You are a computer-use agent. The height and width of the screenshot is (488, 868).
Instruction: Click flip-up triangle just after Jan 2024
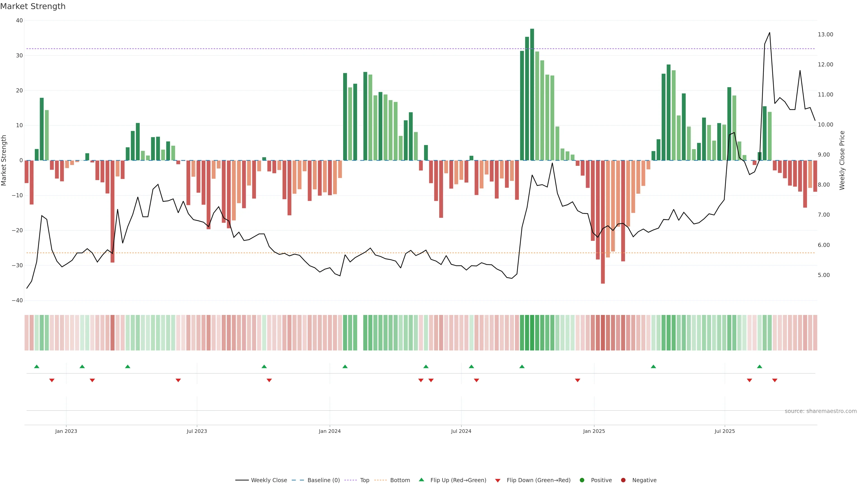345,366
